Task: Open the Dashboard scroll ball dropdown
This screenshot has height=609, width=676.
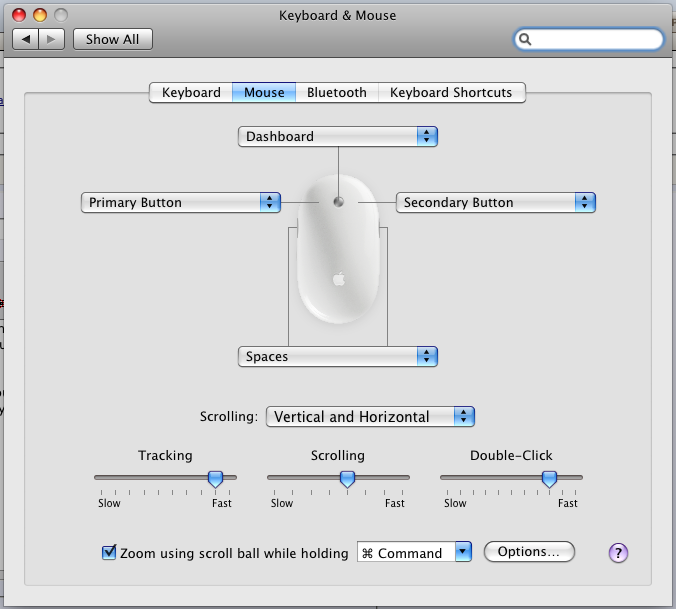Action: point(338,137)
